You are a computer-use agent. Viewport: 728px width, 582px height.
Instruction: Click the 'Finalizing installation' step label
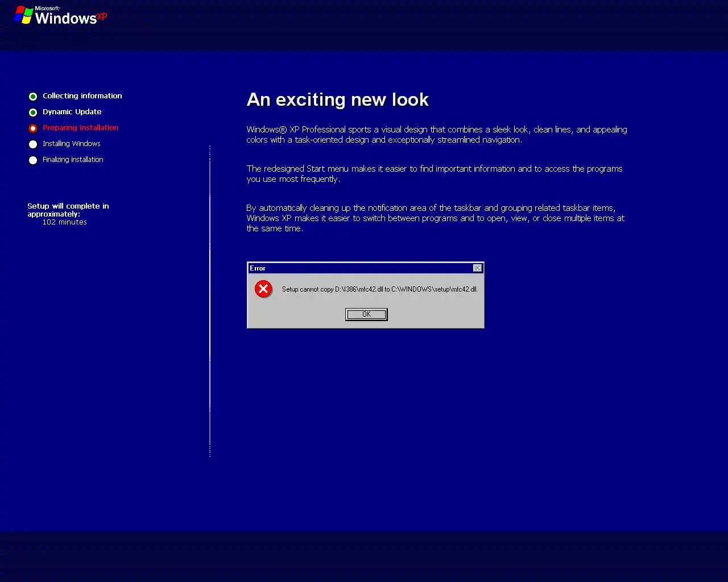click(x=73, y=160)
